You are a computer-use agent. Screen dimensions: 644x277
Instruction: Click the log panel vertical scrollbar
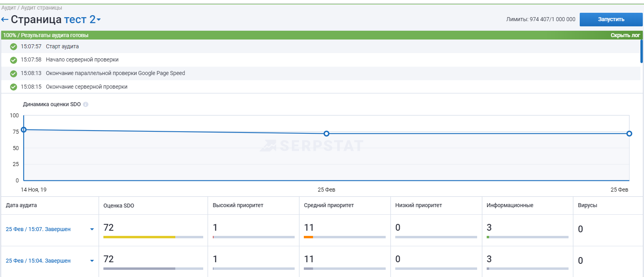(642, 51)
